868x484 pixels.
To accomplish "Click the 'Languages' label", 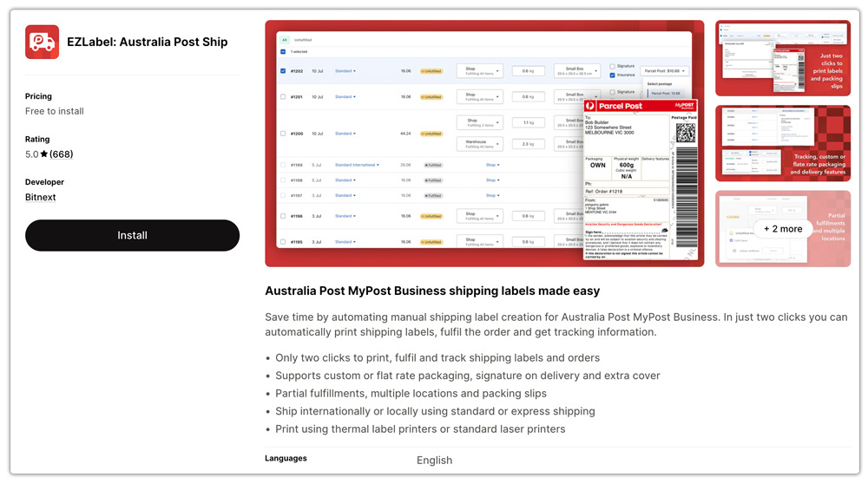I will pos(286,458).
